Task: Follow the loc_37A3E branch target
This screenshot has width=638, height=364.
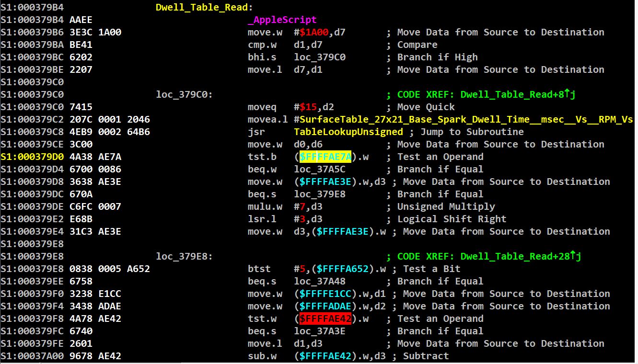Action: tap(320, 331)
